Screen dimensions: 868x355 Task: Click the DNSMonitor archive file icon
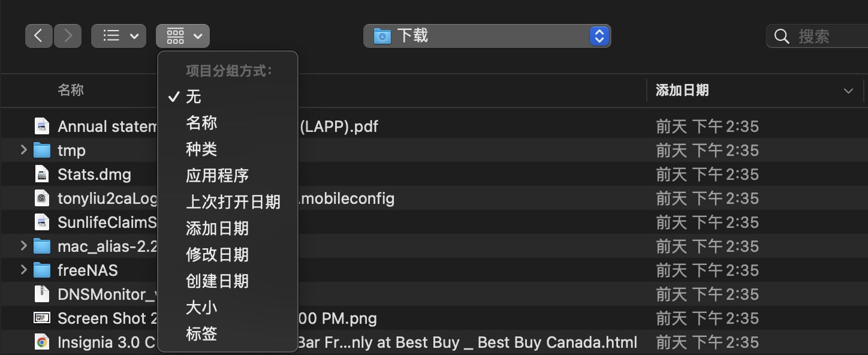click(42, 294)
